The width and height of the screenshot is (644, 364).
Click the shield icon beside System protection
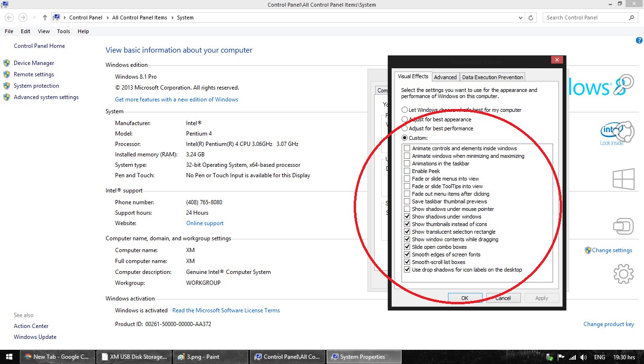tap(7, 86)
